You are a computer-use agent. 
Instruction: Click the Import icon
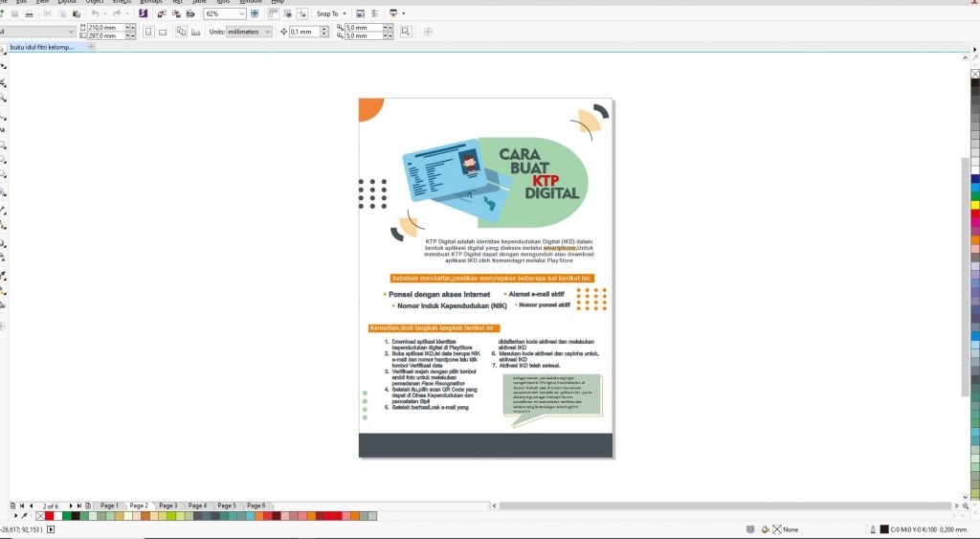click(162, 13)
